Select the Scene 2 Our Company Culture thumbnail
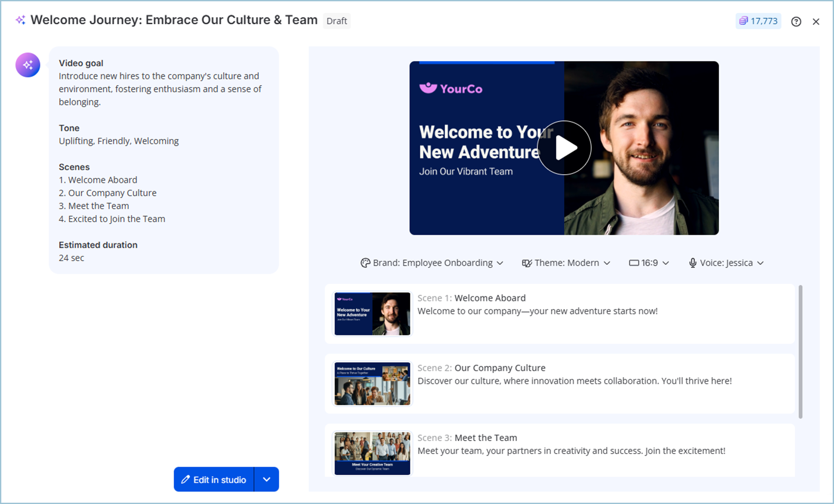The width and height of the screenshot is (834, 504). click(x=372, y=383)
